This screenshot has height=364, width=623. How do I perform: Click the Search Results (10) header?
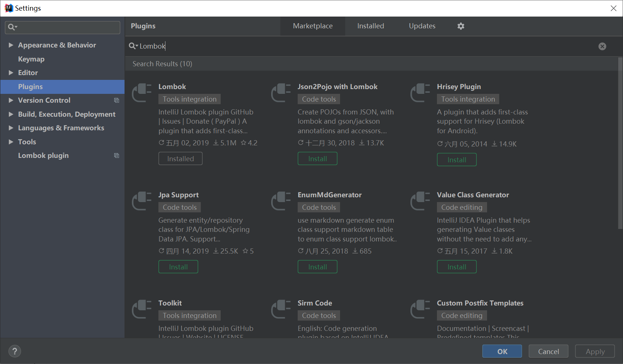(162, 64)
